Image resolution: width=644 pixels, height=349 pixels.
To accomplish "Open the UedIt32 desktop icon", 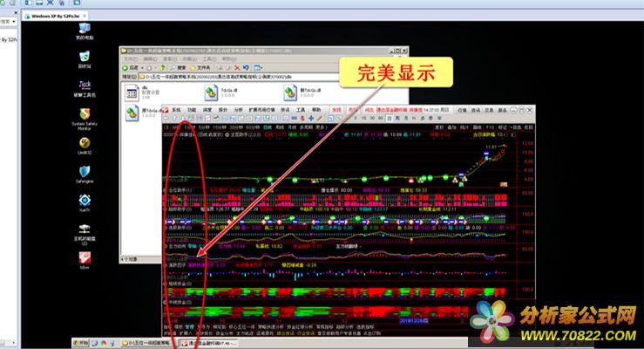I will tap(85, 143).
